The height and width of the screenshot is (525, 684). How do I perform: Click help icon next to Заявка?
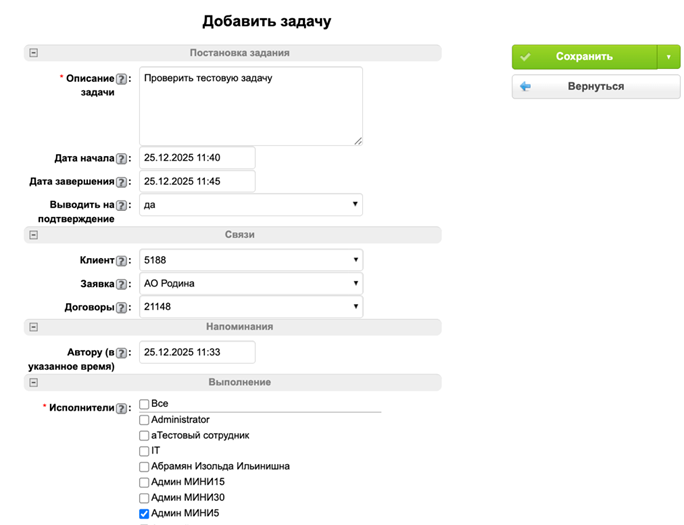(x=122, y=284)
